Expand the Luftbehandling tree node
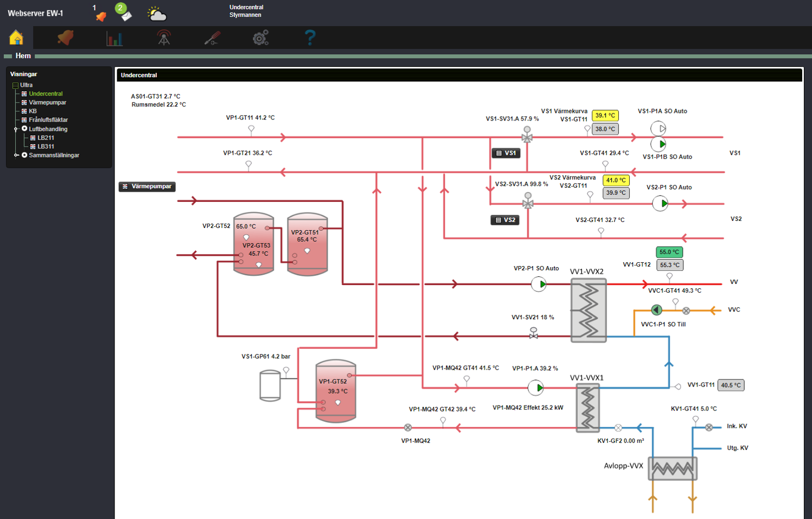 coord(16,129)
